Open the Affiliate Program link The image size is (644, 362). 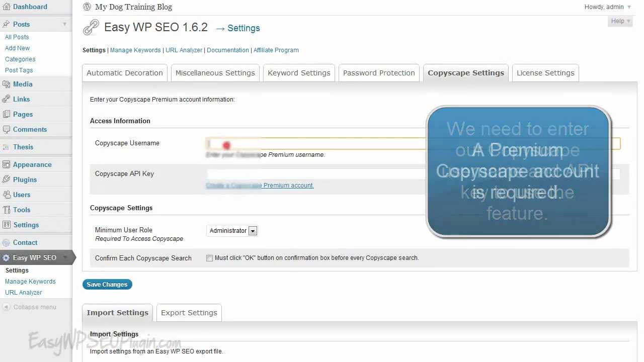pos(276,50)
